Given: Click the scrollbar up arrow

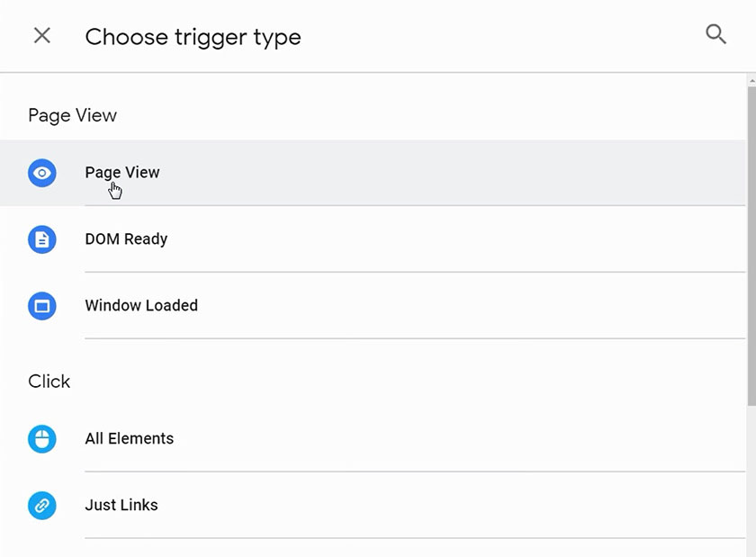Looking at the screenshot, I should pos(751,80).
